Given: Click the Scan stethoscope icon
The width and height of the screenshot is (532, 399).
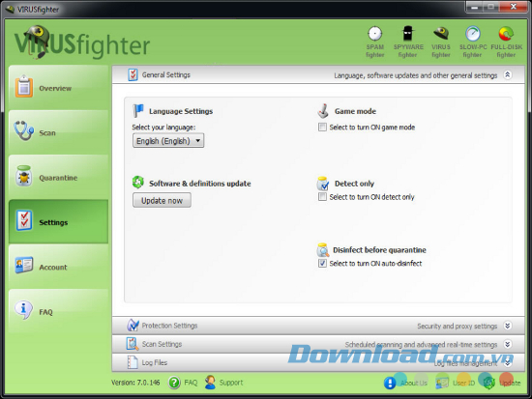Looking at the screenshot, I should click(x=23, y=130).
